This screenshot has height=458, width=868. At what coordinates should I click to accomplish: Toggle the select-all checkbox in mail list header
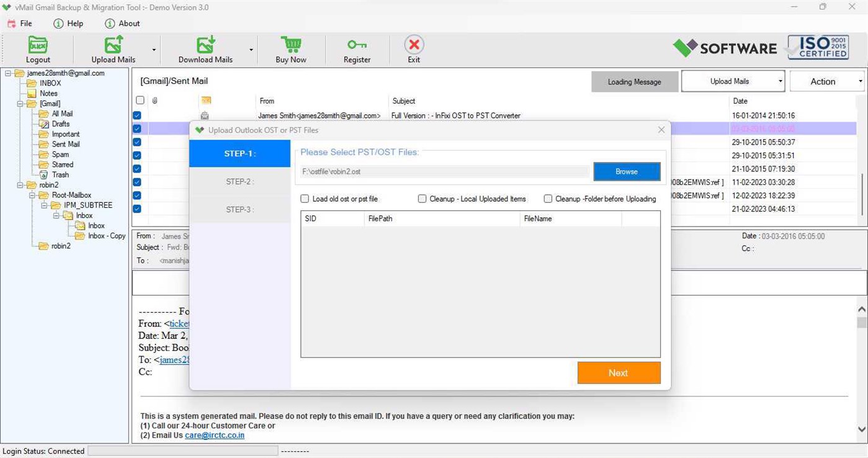click(x=140, y=101)
